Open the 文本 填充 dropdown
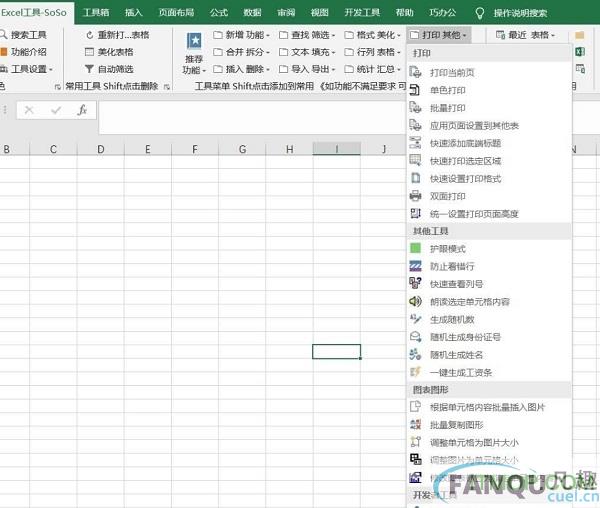Screen dimensions: 600x508 pos(307,52)
